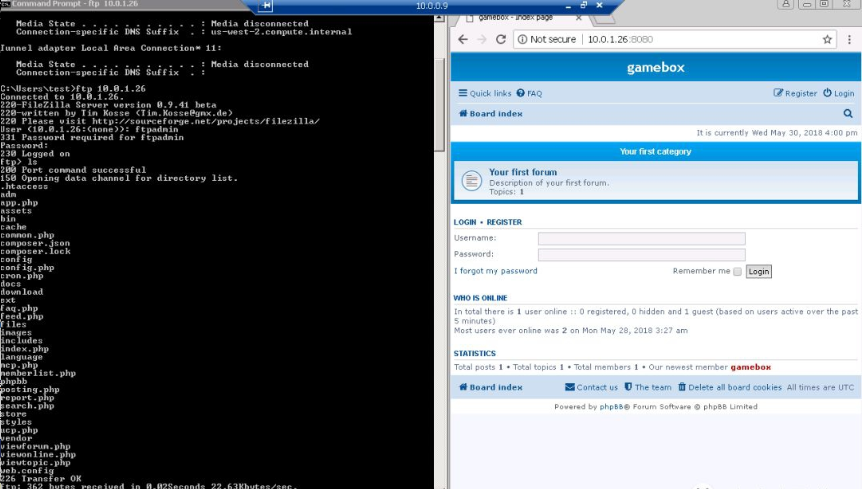
Task: Reload the gamebox page
Action: click(x=500, y=40)
